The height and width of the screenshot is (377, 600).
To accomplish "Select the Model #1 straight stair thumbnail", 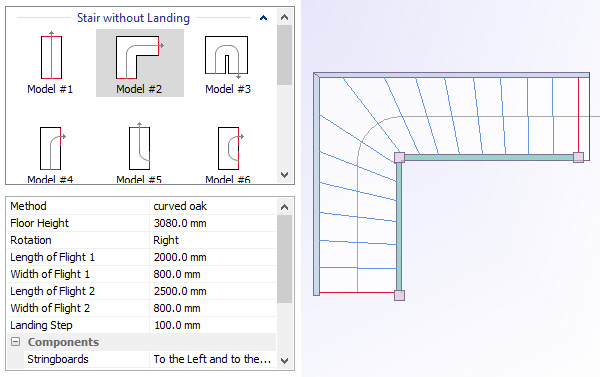I will (51, 63).
